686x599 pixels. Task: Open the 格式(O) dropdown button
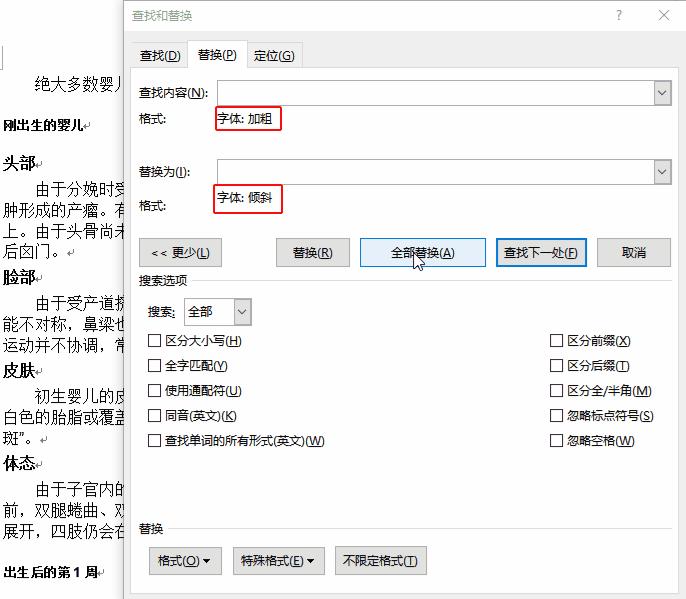185,560
